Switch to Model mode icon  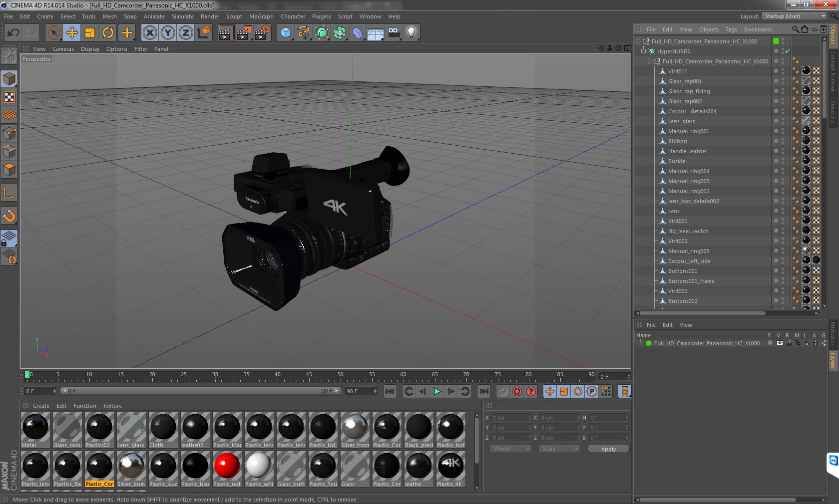click(x=9, y=79)
